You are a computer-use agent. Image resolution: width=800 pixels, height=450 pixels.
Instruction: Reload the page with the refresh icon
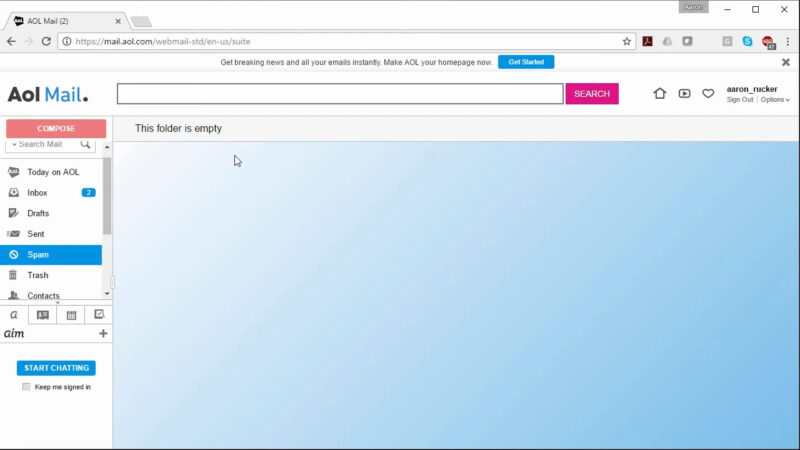tap(46, 41)
